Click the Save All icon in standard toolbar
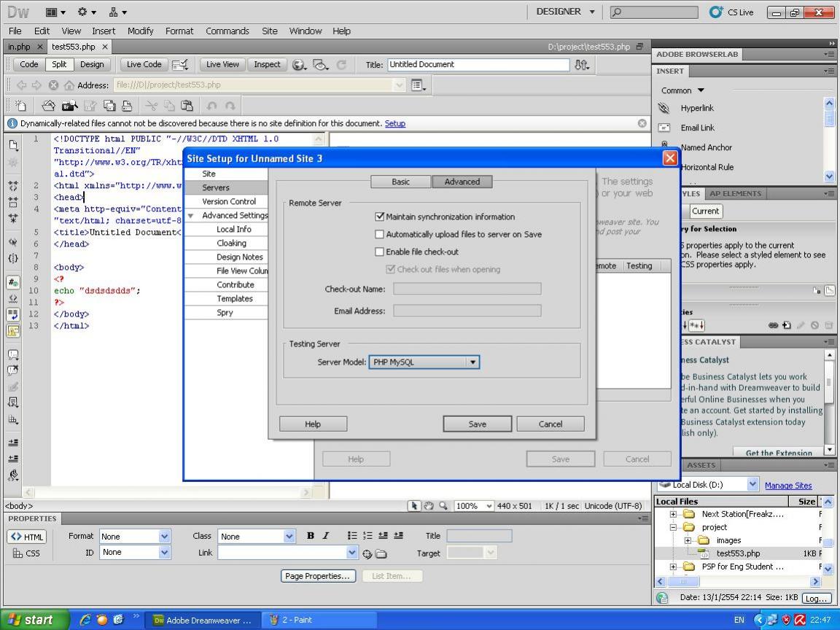The width and height of the screenshot is (840, 630). [x=109, y=106]
